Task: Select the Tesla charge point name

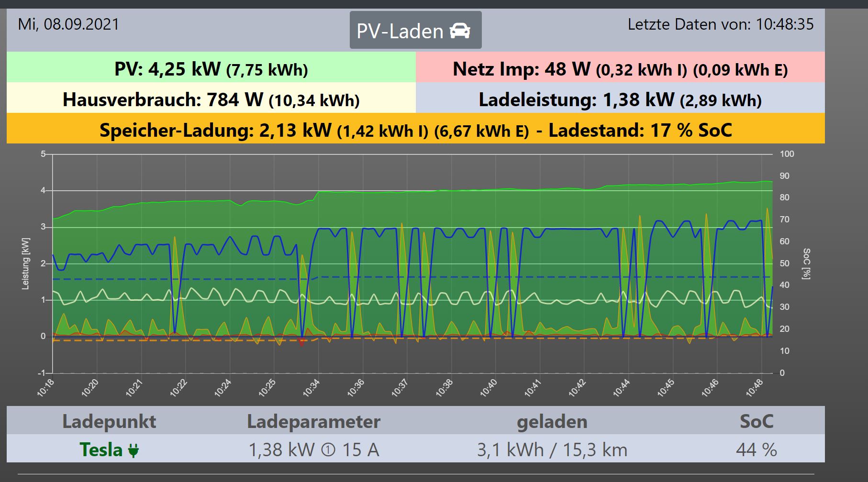Action: 101,450
